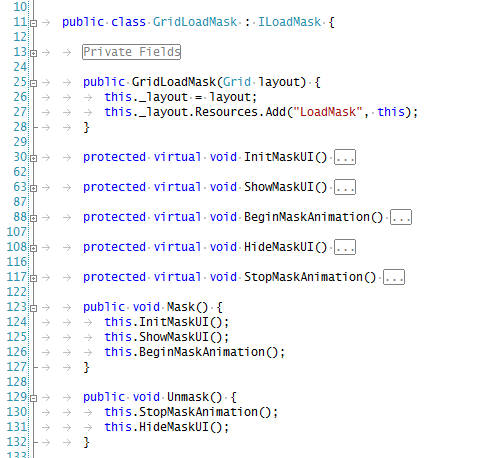This screenshot has height=458, width=496.
Task: Click the Resources.Add call on line 27
Action: (240, 112)
